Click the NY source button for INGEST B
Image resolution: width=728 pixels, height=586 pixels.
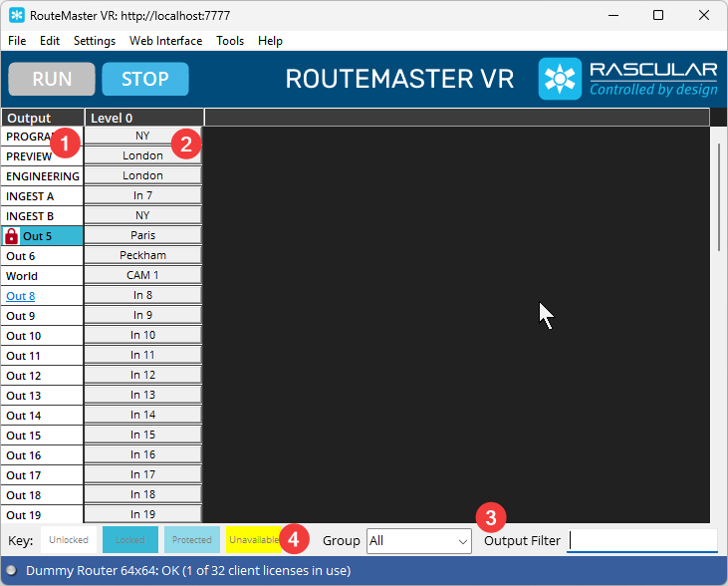click(142, 215)
